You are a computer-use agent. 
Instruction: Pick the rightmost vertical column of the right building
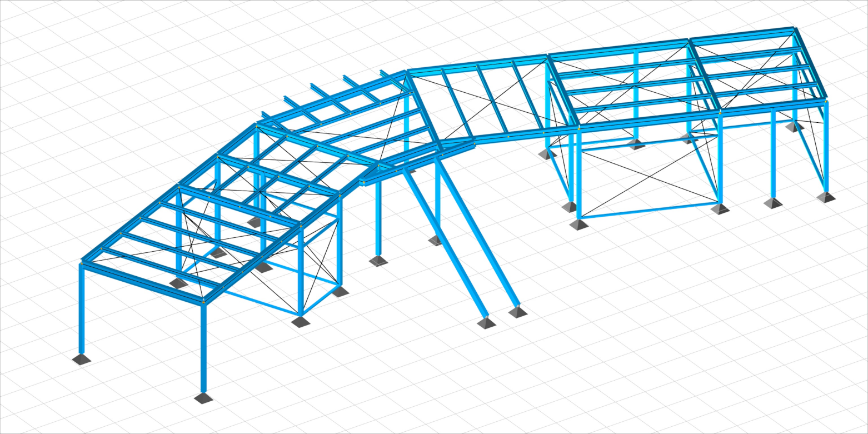(826, 147)
